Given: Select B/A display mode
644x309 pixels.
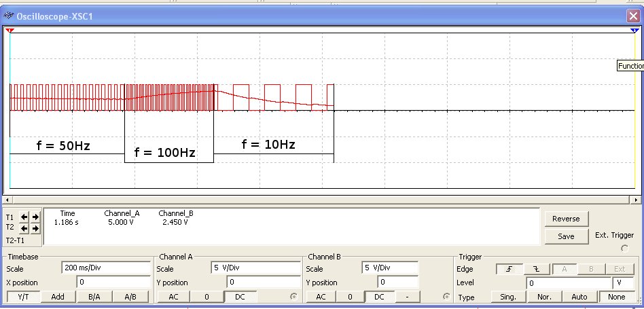Looking at the screenshot, I should click(x=94, y=297).
